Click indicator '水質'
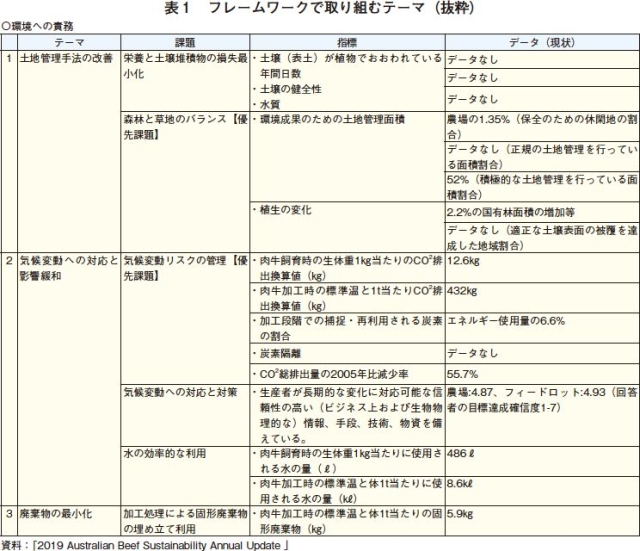The image size is (640, 551). tap(270, 104)
